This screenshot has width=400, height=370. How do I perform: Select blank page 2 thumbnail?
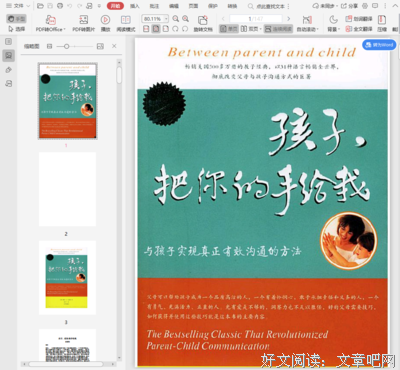[67, 189]
